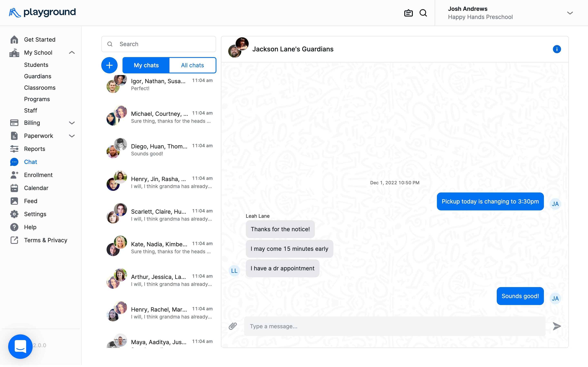
Task: Open the Intercom support chat bubble
Action: pos(20,346)
